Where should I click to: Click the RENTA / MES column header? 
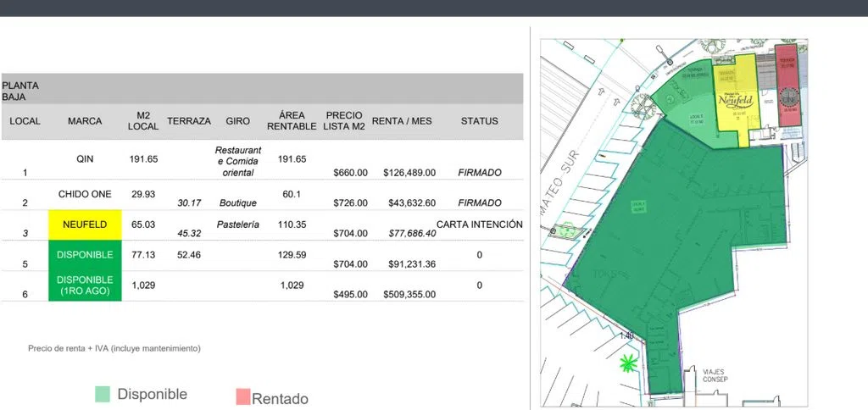pos(402,121)
